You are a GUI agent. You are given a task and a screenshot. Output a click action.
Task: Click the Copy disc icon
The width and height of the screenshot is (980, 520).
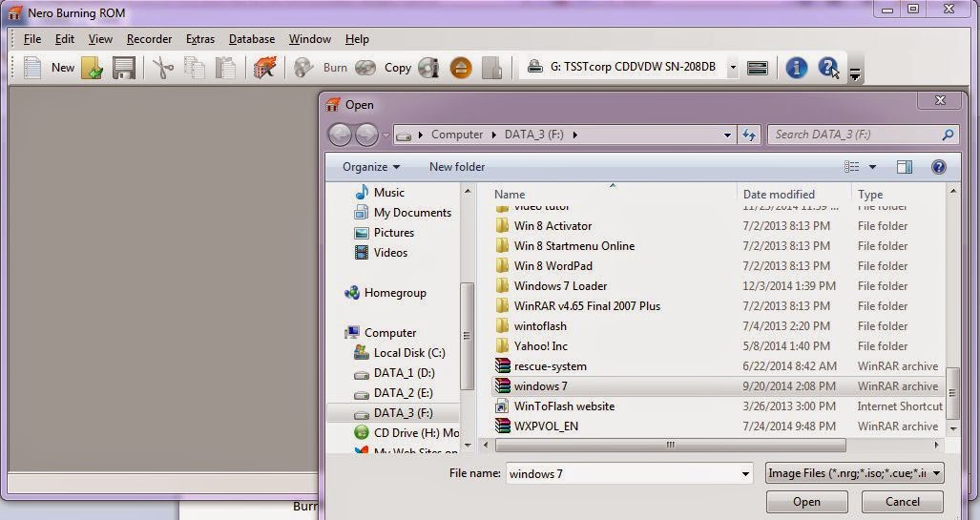tap(365, 68)
